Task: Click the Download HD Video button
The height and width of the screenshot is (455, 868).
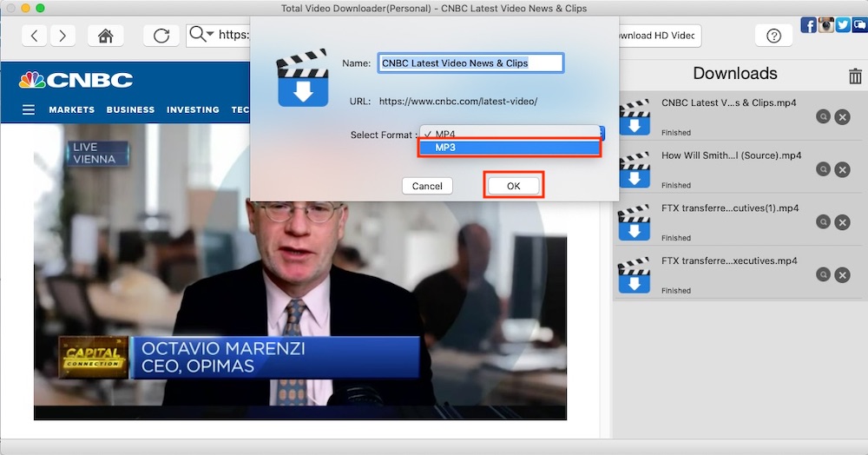Action: [660, 36]
